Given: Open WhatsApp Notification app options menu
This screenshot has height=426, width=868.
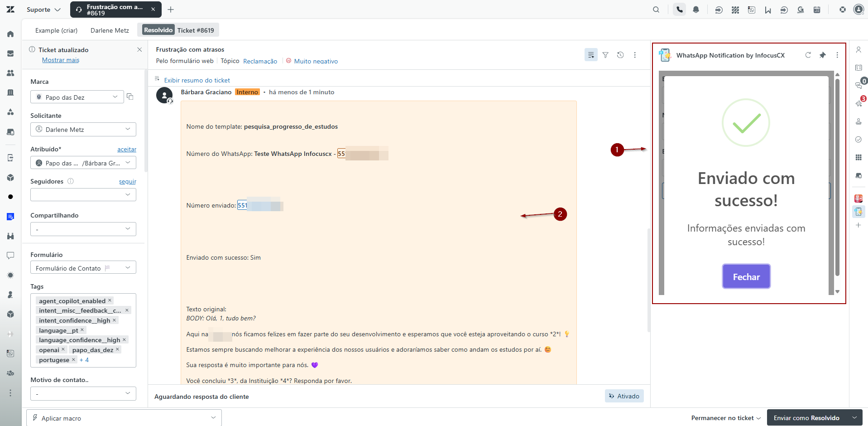Looking at the screenshot, I should click(x=837, y=55).
